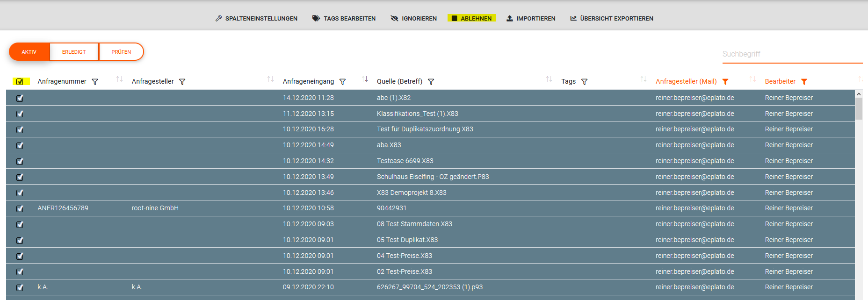868x300 pixels.
Task: Sort the Tags column using its arrows
Action: 644,79
